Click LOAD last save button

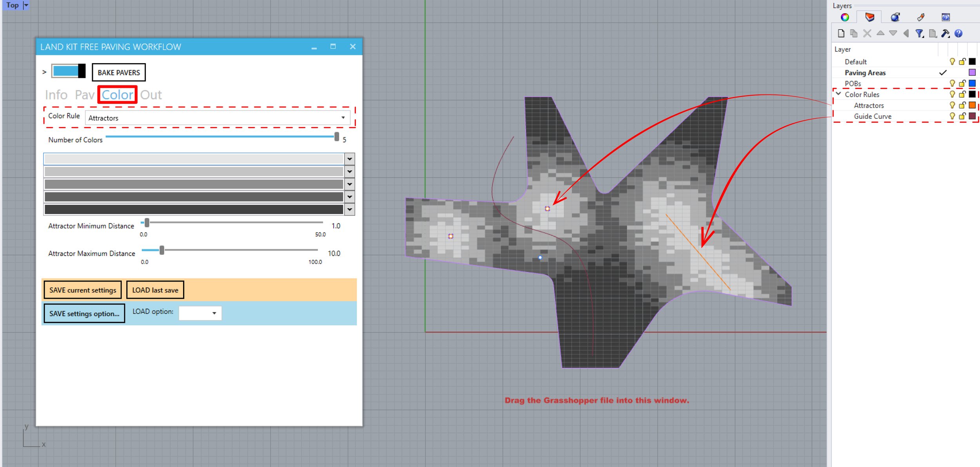155,290
